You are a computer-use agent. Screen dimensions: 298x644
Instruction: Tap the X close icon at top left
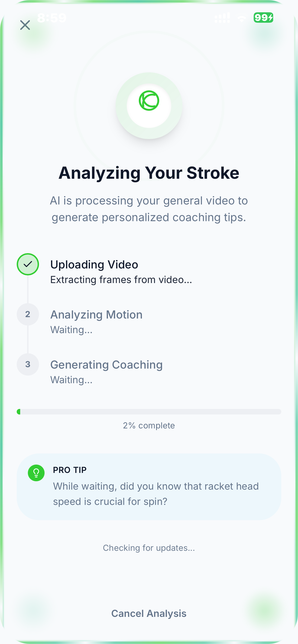click(25, 25)
